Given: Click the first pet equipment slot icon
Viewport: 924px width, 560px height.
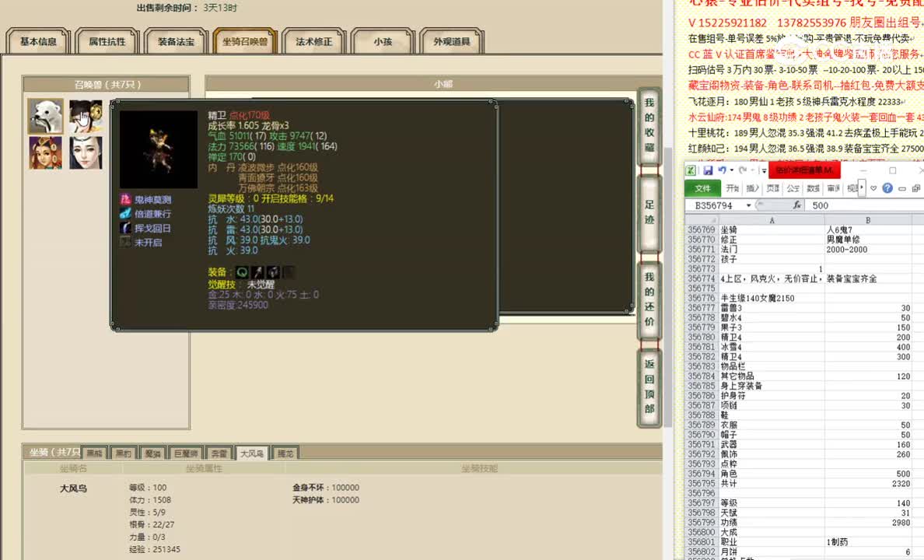Looking at the screenshot, I should (242, 272).
